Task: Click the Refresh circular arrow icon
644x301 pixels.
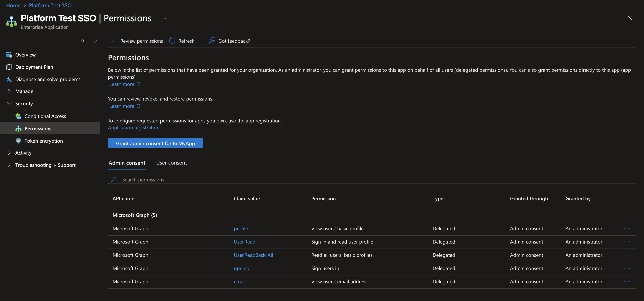Action: click(x=172, y=41)
